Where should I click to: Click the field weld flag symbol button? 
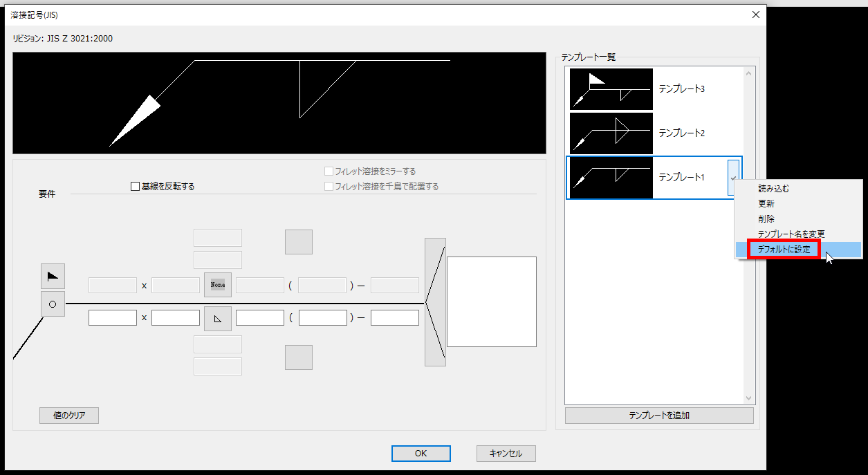[x=53, y=276]
